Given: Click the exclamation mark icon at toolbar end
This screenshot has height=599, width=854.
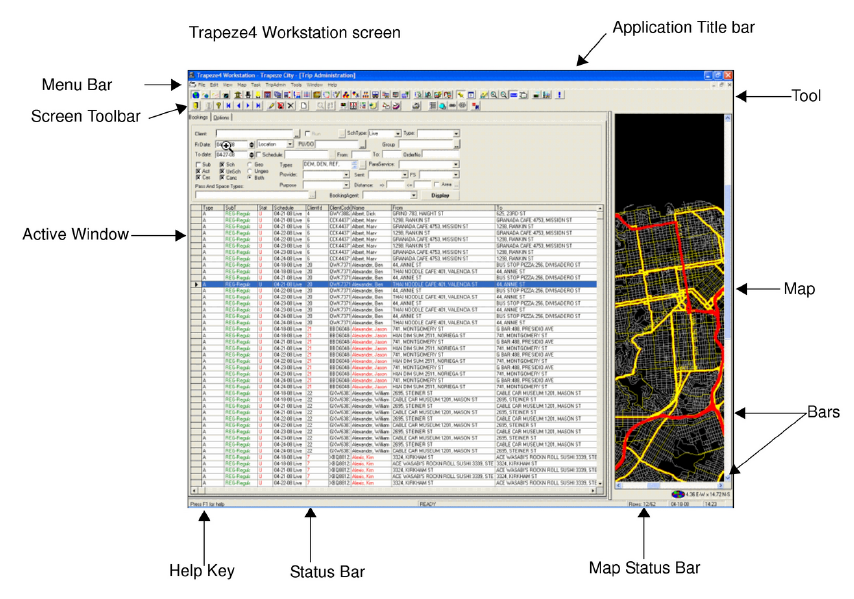Looking at the screenshot, I should (x=559, y=95).
